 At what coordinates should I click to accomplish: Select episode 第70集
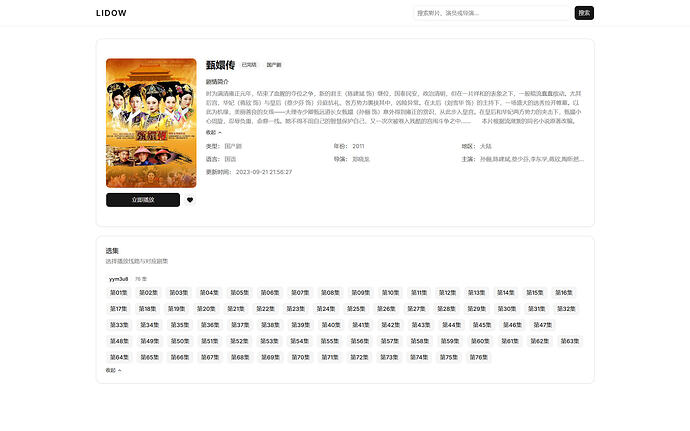[x=301, y=357]
